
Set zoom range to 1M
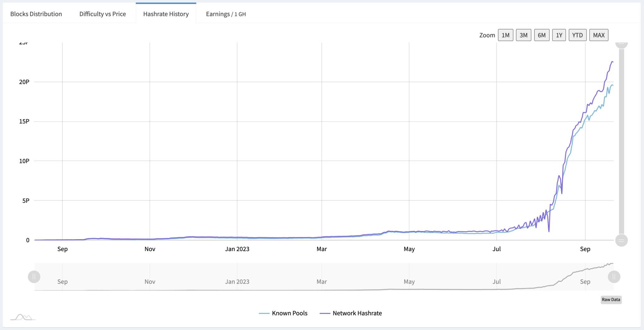(x=505, y=35)
